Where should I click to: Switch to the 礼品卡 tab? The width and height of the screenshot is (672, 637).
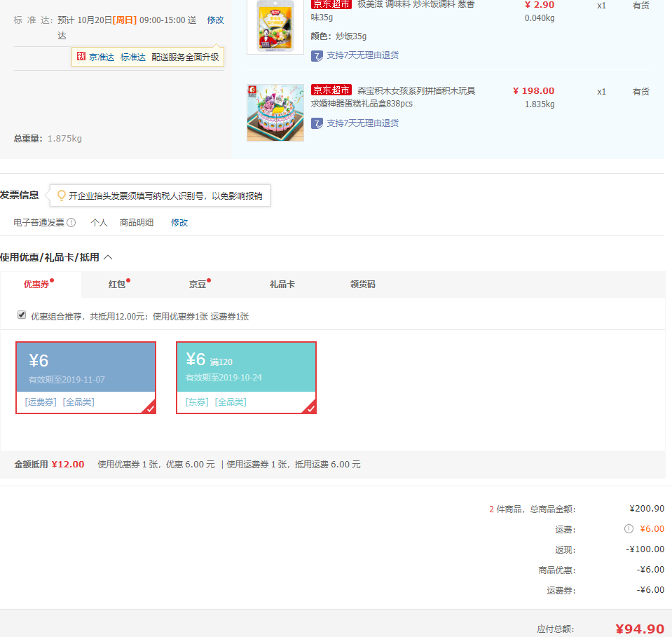click(x=282, y=285)
